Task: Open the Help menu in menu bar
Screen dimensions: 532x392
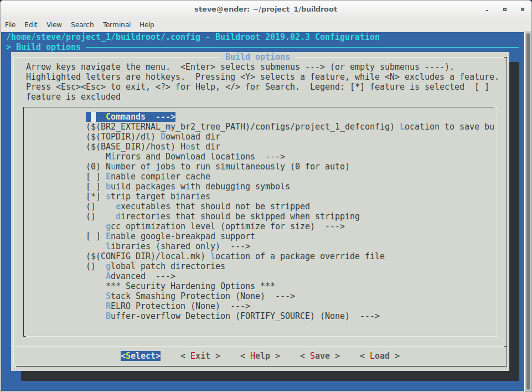Action: (147, 24)
